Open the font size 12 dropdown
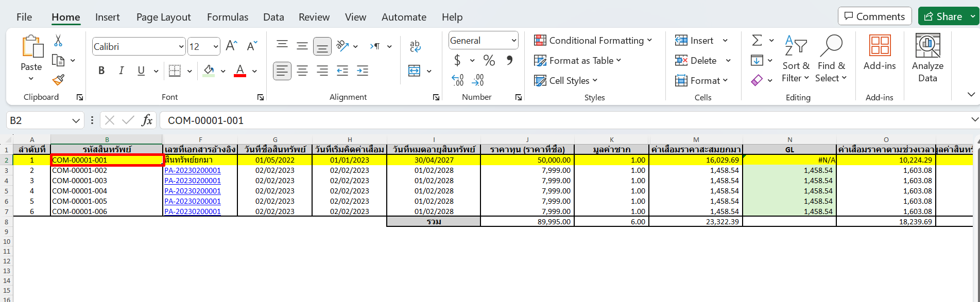980x302 pixels. [215, 47]
